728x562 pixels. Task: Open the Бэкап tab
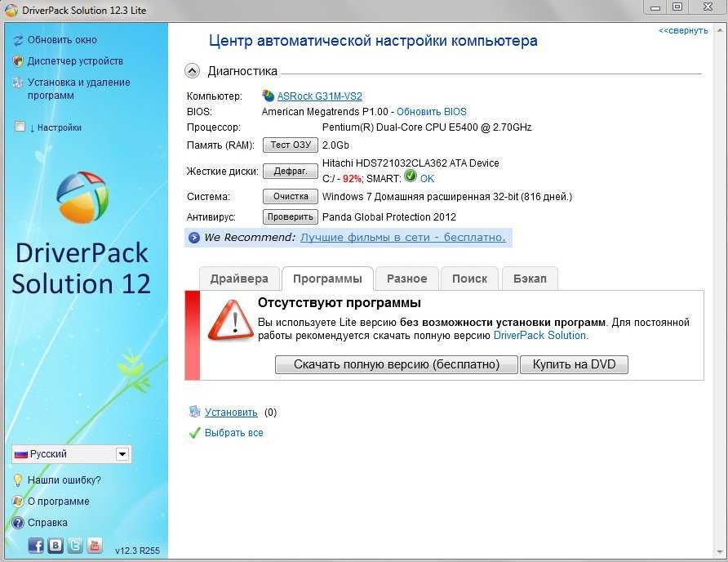point(530,279)
